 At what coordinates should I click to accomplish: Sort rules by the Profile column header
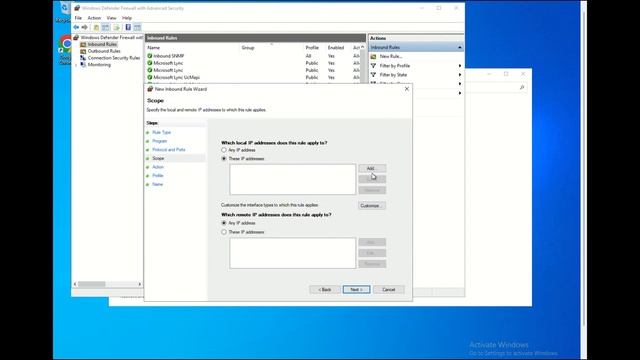[x=315, y=48]
